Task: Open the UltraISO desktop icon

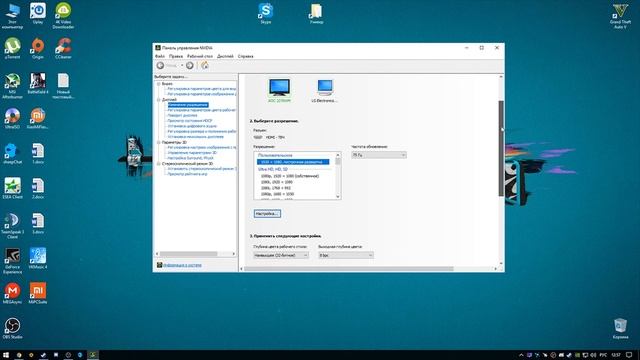Action: pos(12,118)
